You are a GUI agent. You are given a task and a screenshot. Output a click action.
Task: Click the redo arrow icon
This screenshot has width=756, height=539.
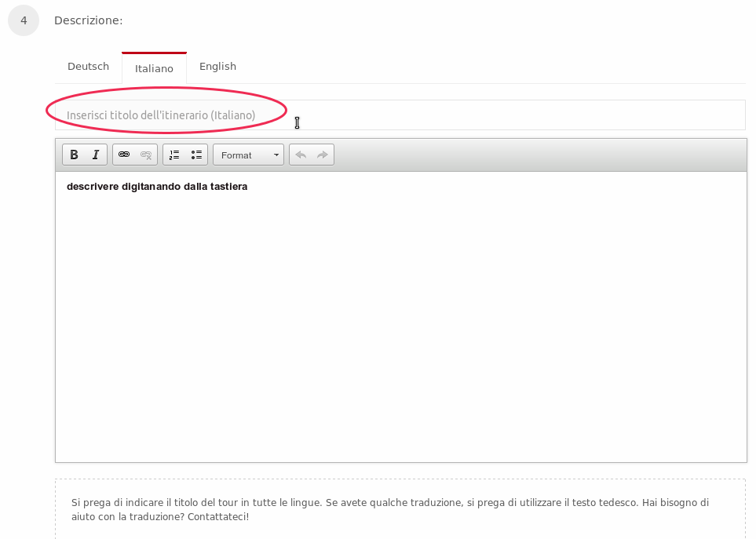click(323, 155)
